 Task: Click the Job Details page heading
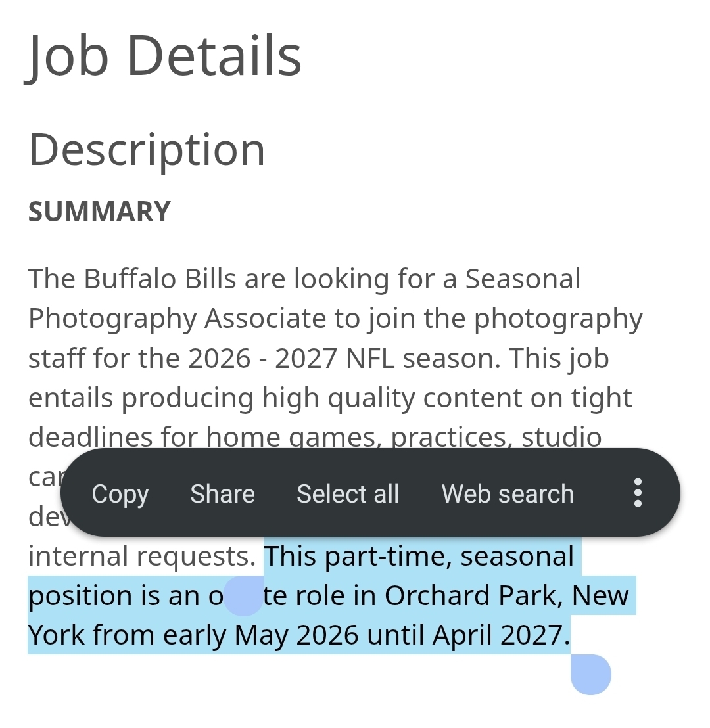[164, 56]
